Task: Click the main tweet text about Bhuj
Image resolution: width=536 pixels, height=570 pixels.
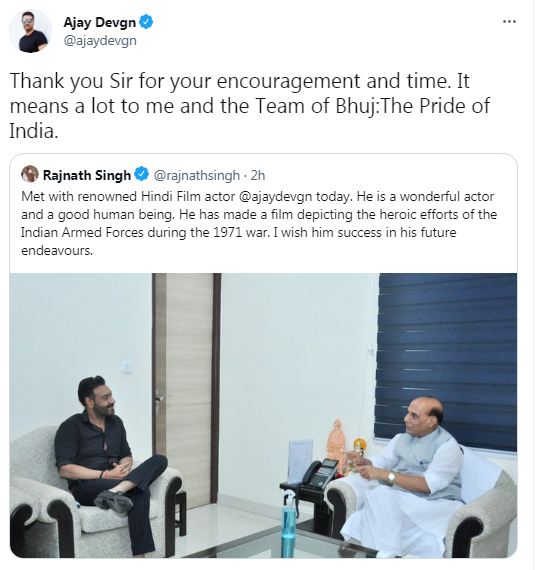Action: (x=250, y=105)
